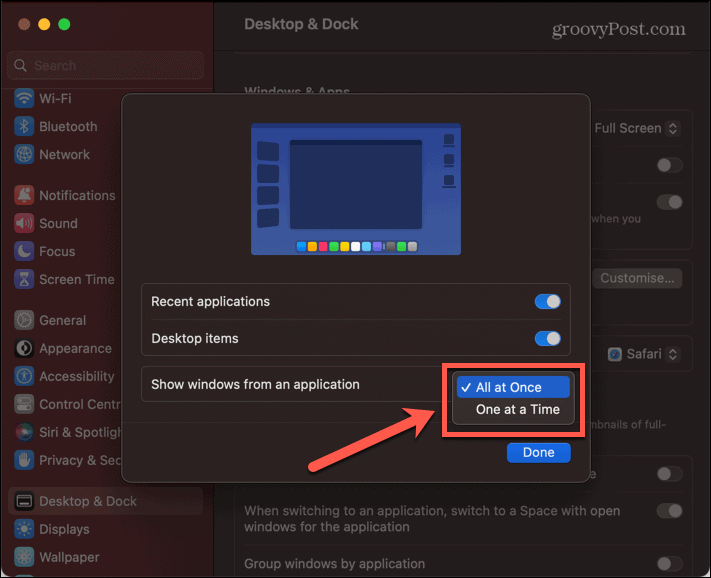
Task: Click the Customise... button
Action: tap(640, 278)
